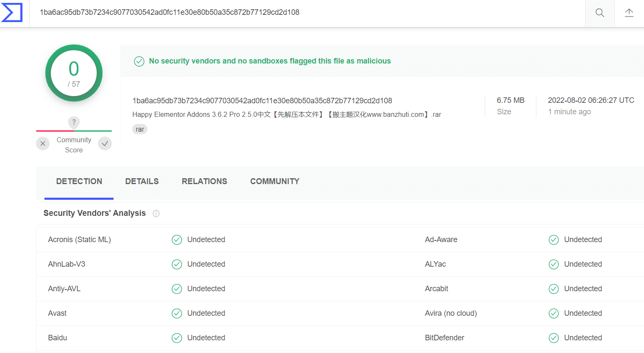Viewport: 644px width, 353px height.
Task: Switch to the RELATIONS tab
Action: click(204, 182)
